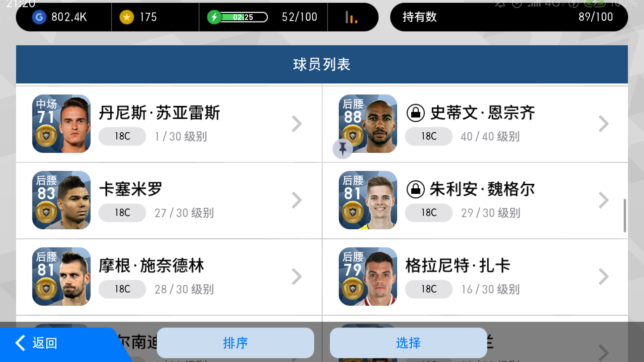Tap the gold ball badge on 丹尼斯·苏亚雷斯's card
Viewport: 644px width, 362px height.
click(46, 136)
